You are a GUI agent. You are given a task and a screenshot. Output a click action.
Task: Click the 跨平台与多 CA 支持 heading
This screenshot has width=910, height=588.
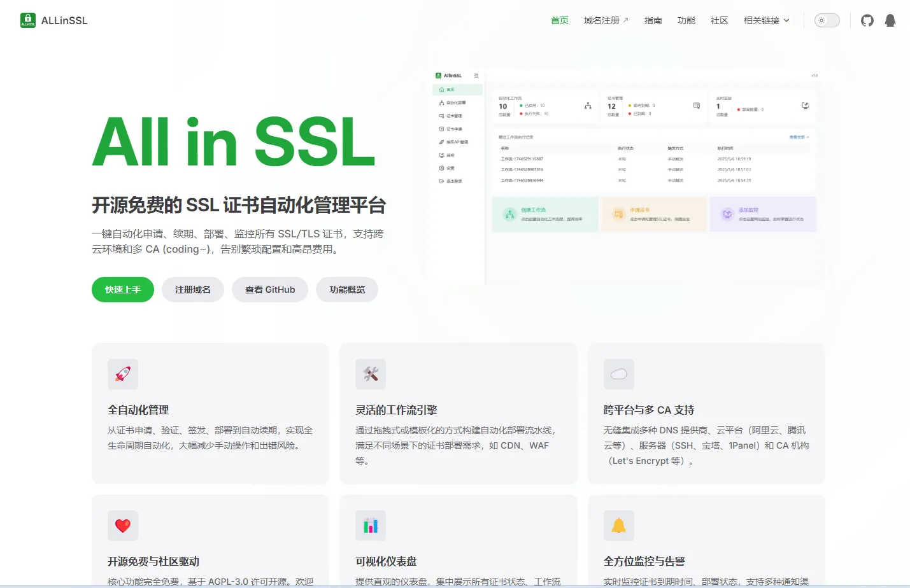point(649,410)
